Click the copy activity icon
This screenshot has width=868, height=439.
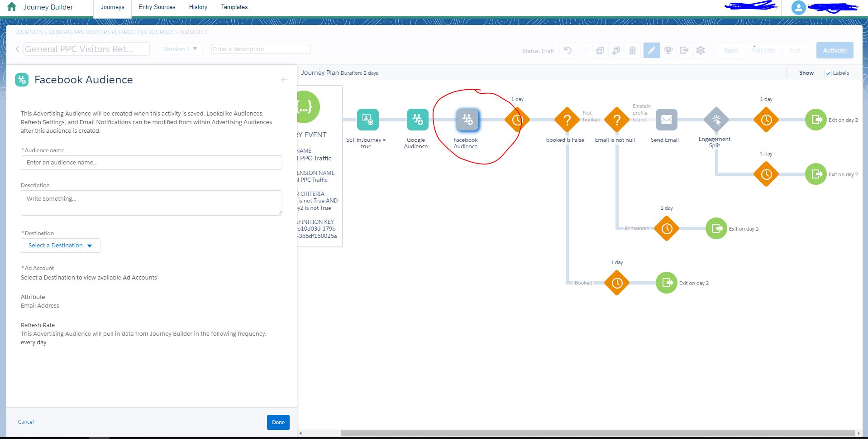click(600, 50)
